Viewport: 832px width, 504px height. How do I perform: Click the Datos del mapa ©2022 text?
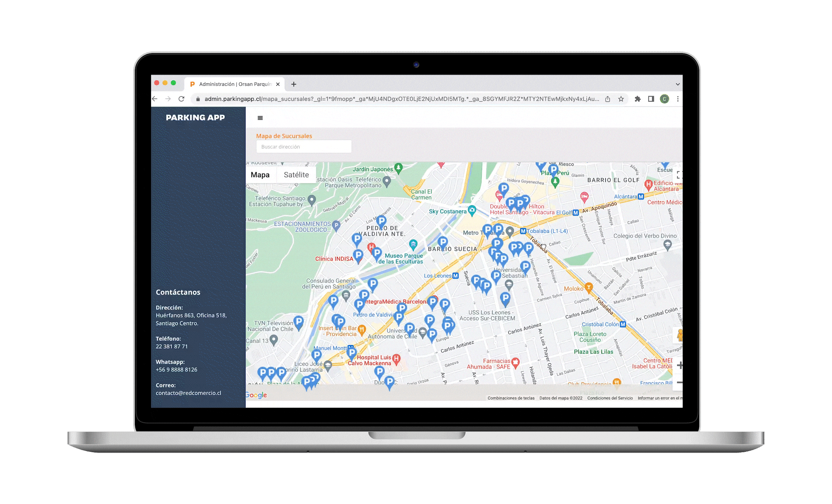561,398
